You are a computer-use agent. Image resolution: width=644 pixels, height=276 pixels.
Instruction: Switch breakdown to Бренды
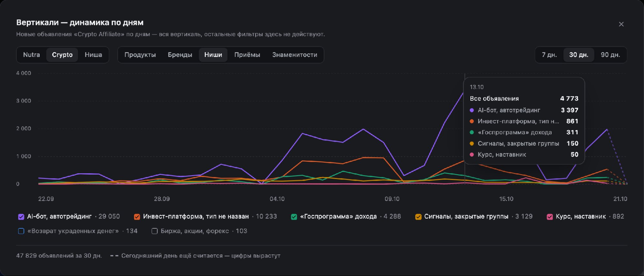point(180,55)
